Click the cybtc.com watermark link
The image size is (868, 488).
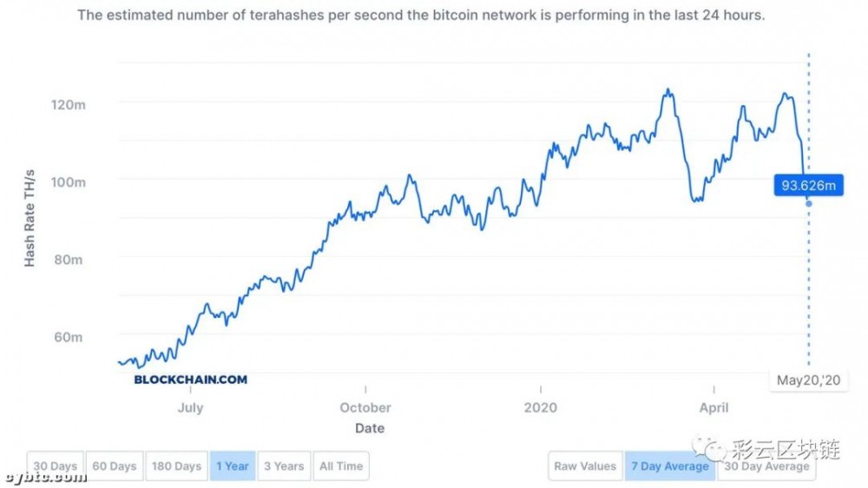(45, 478)
